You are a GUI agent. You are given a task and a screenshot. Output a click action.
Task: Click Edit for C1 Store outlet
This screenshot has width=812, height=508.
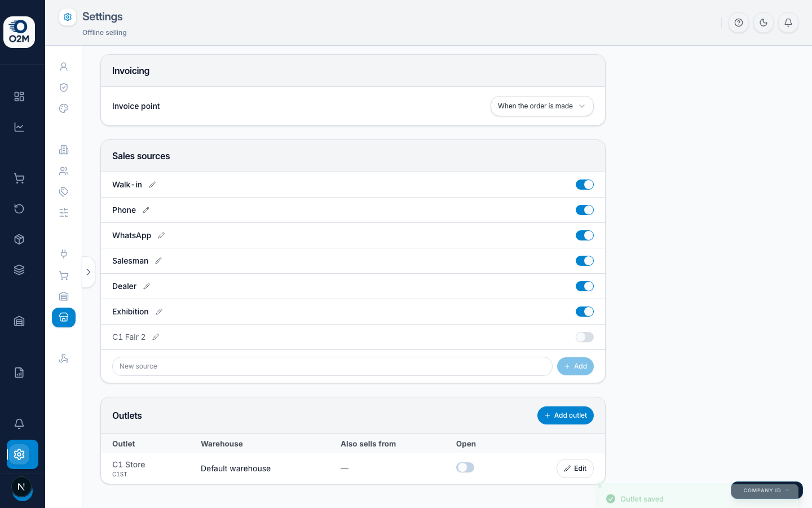pos(575,468)
